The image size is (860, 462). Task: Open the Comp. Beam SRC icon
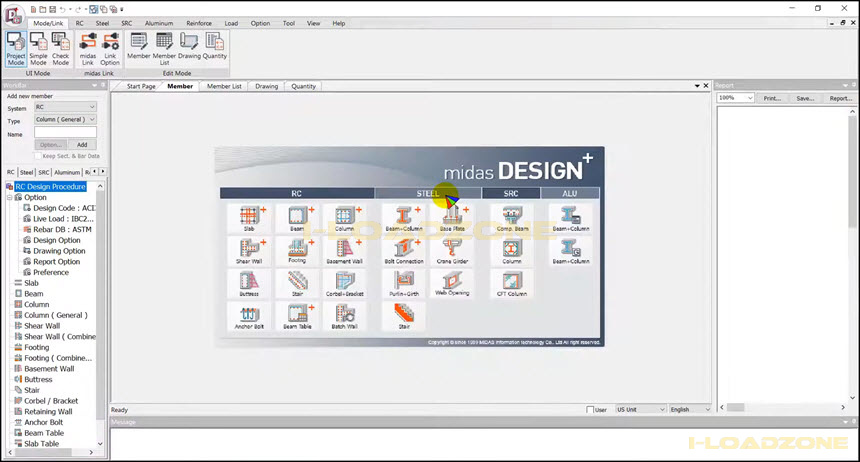(x=512, y=218)
